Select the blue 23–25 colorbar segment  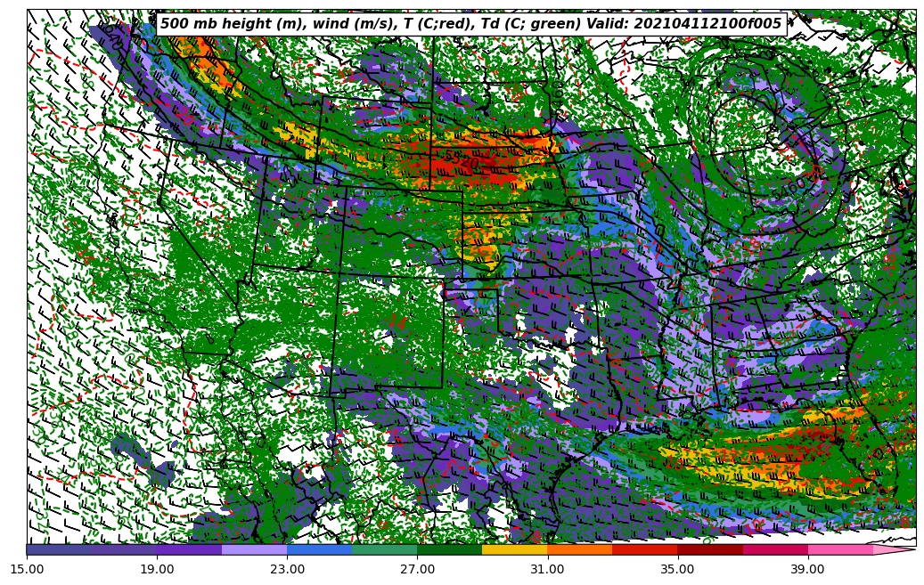click(x=319, y=549)
